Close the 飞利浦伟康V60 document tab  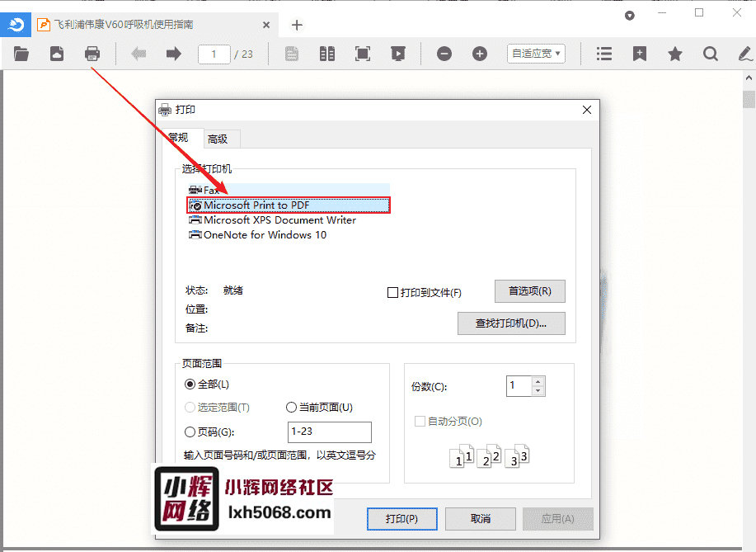(x=266, y=25)
